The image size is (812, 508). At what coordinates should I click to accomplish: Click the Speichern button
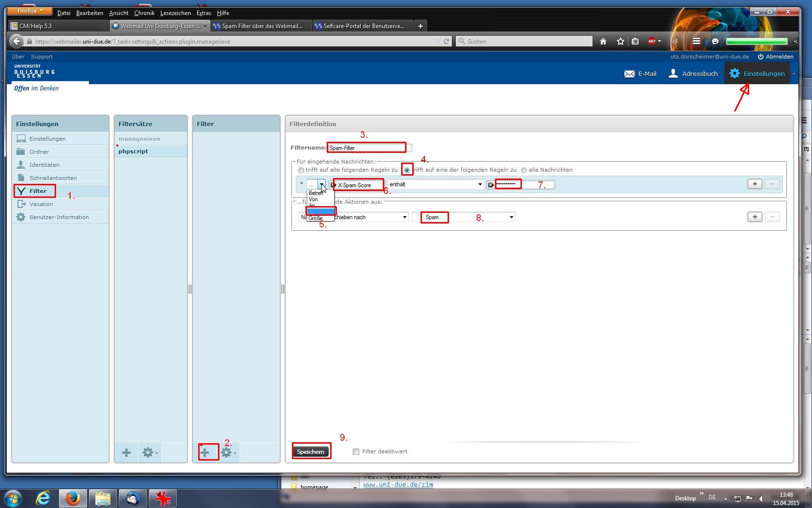point(310,452)
